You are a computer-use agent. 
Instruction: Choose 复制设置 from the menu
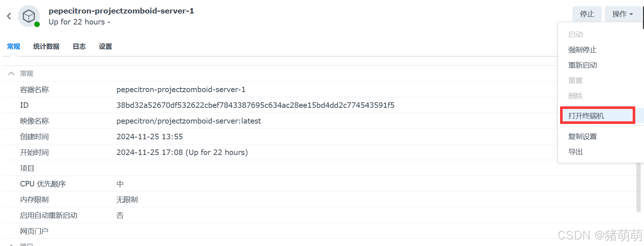point(582,136)
